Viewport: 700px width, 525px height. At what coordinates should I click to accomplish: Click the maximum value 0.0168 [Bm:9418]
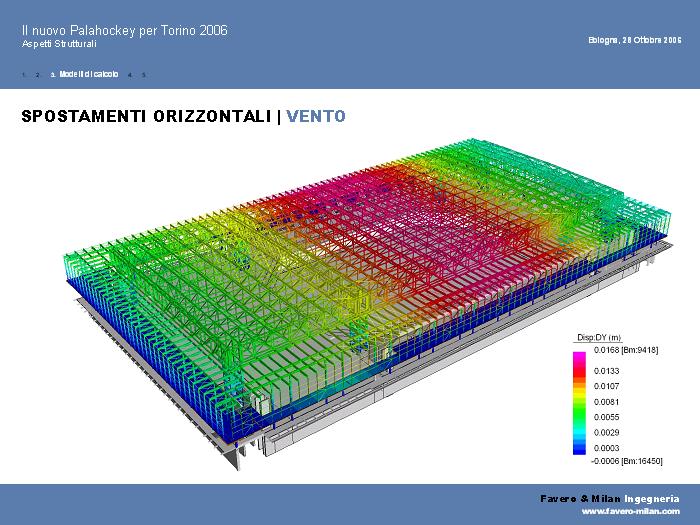click(x=625, y=349)
